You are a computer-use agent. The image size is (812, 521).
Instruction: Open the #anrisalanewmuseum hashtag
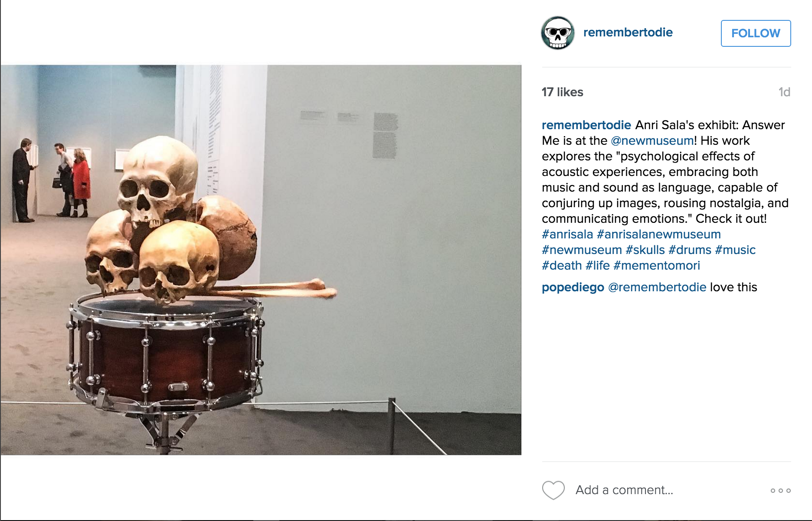pos(658,234)
